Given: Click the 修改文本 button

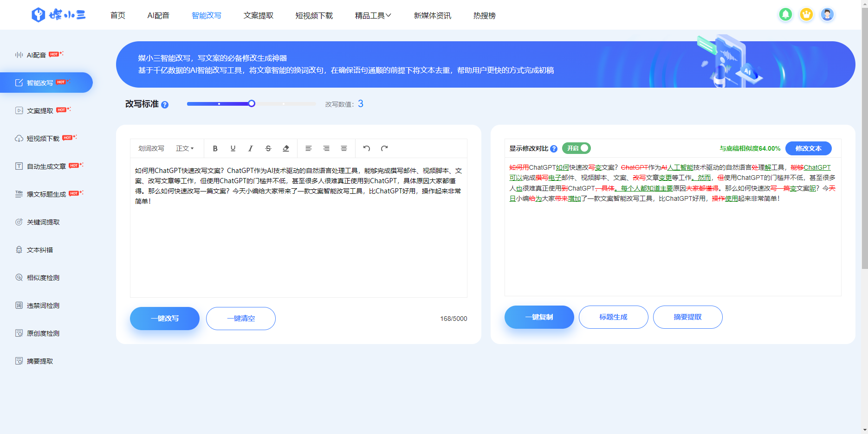Looking at the screenshot, I should [x=809, y=148].
